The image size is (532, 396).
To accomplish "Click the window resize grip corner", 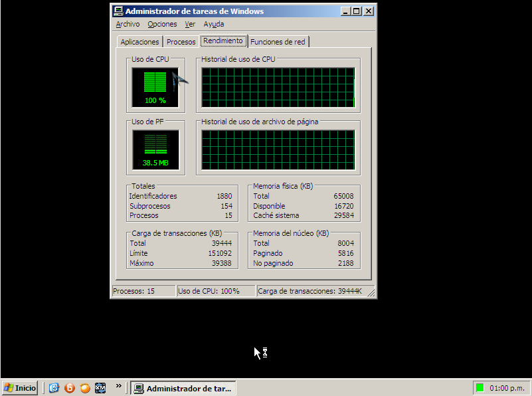I will pos(371,292).
